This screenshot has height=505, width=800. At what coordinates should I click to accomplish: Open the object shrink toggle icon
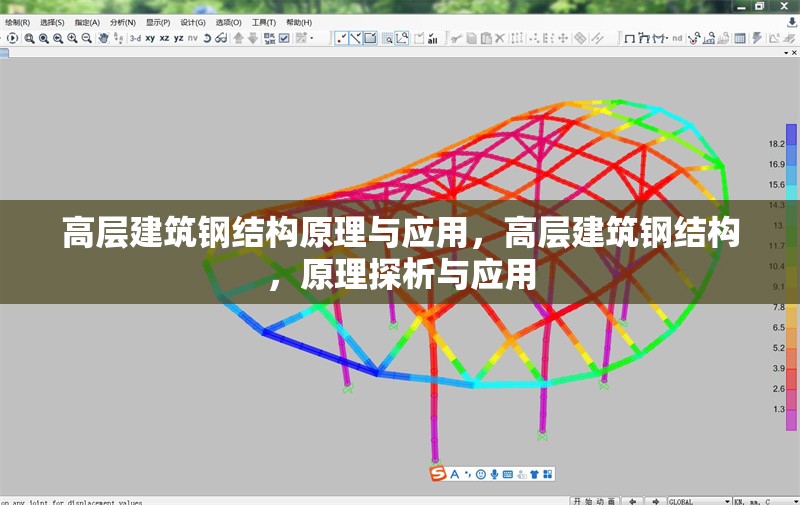[269, 38]
